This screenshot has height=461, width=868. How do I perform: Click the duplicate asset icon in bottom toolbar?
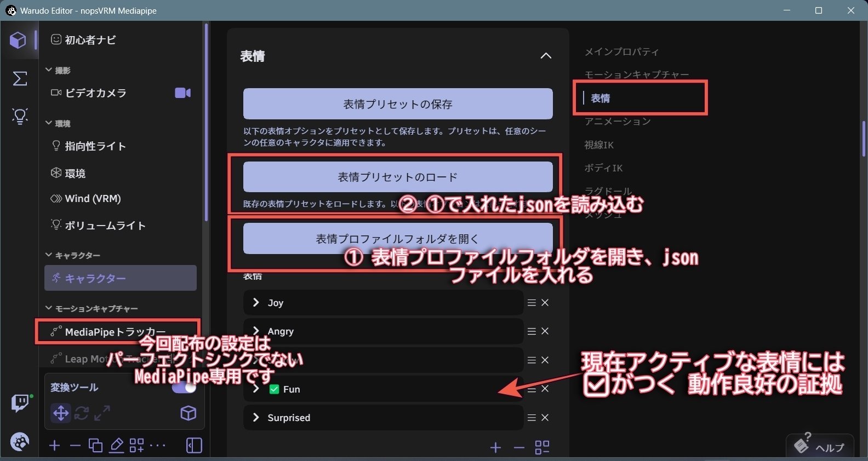click(95, 446)
